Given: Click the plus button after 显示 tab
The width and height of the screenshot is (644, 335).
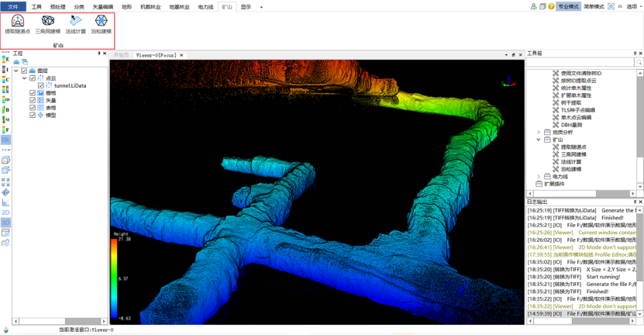Looking at the screenshot, I should (x=261, y=7).
